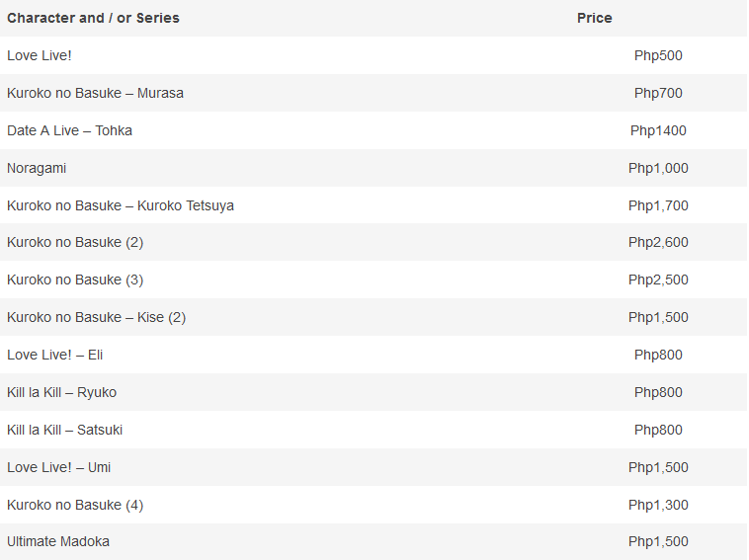
Task: Click "Kuroko no Basuke – Murasa" entry
Action: [x=95, y=93]
